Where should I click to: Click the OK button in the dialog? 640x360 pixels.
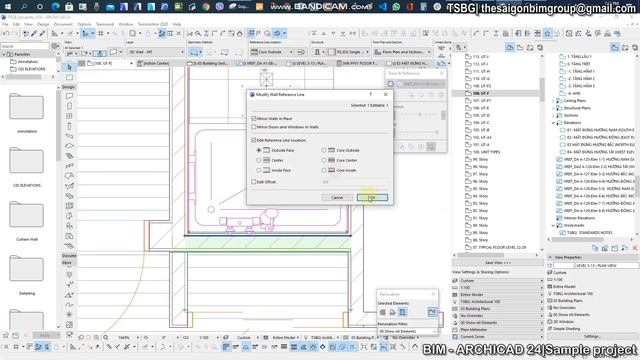(x=372, y=198)
